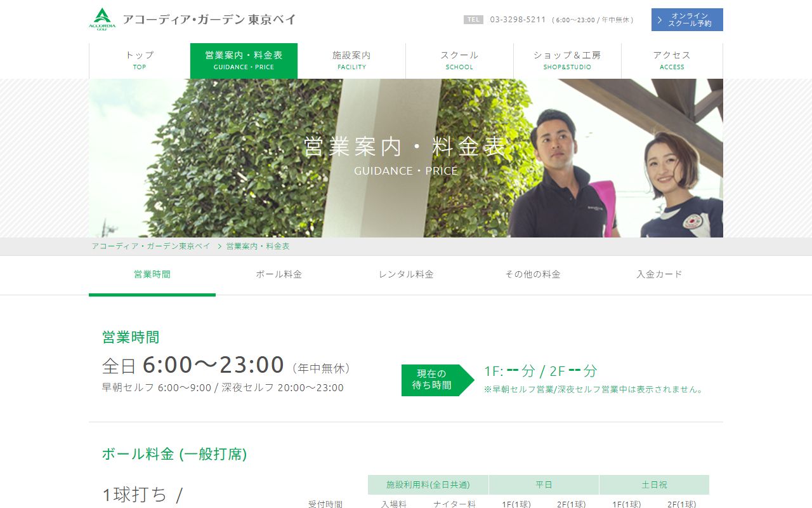Click note ※早朝セルフ営業/深夜セルフ営業中は表示されません
Image resolution: width=812 pixels, height=508 pixels.
[x=594, y=389]
